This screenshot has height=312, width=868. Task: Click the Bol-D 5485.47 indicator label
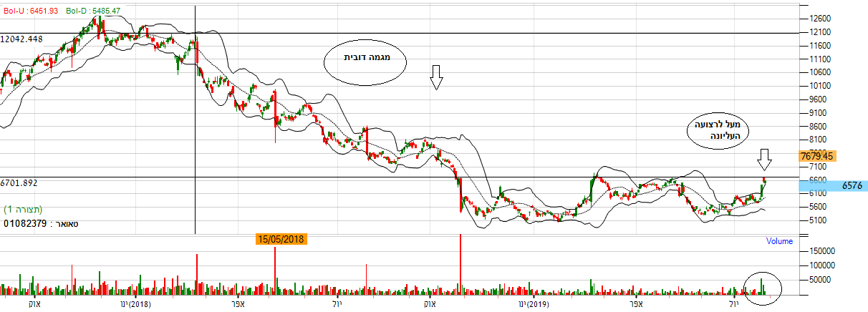[x=93, y=11]
